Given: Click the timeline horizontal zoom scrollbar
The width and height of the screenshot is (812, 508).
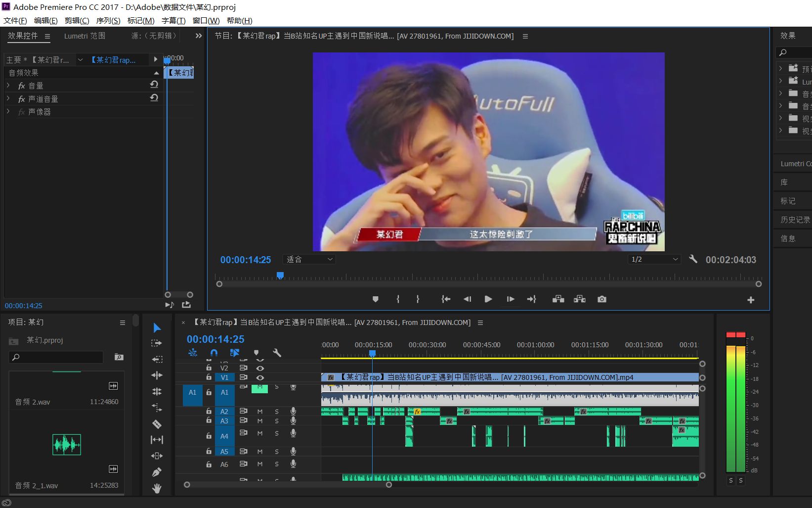Looking at the screenshot, I should [288, 485].
